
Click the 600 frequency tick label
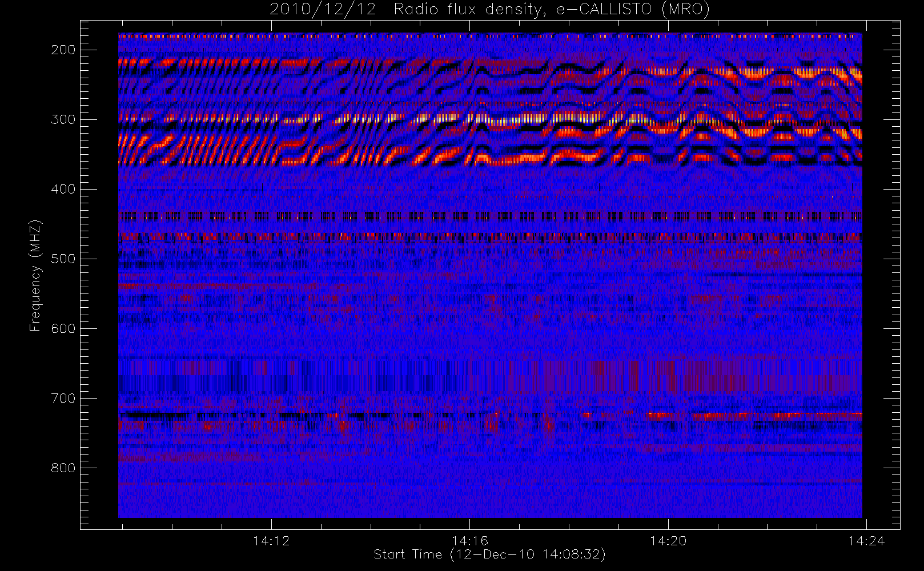(x=63, y=329)
